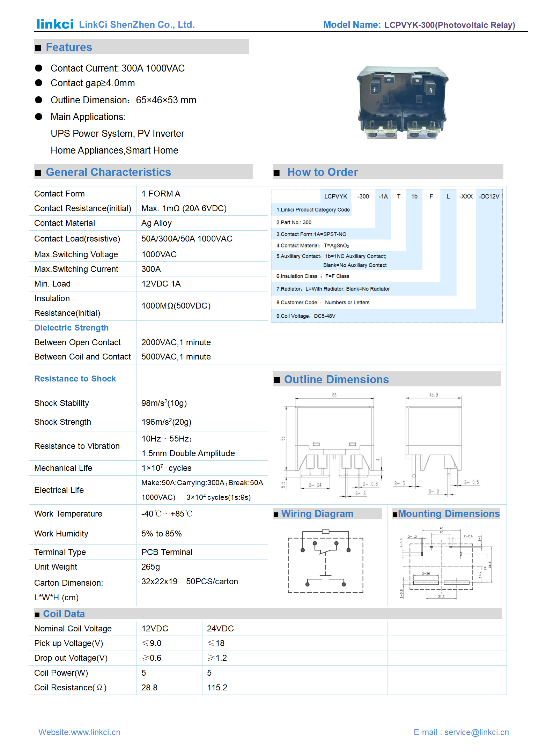Click the black square bullet beside Outline Dimensions

coord(277,380)
